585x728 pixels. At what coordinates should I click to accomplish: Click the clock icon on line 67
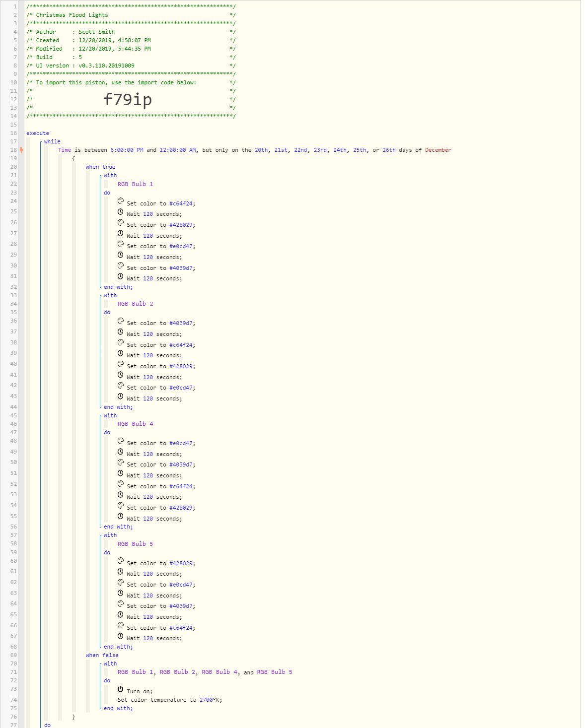[121, 636]
